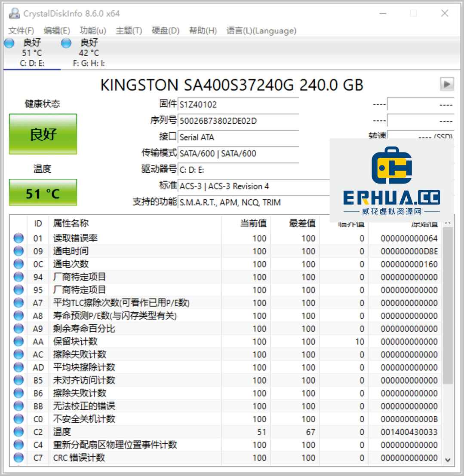This screenshot has width=464, height=476.
Task: Click the 最差值 column header
Action: click(295, 223)
